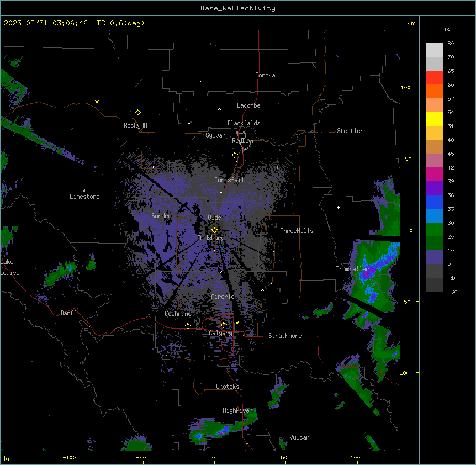The height and width of the screenshot is (465, 476).
Task: Click the HighRiver town label
Action: (x=237, y=410)
